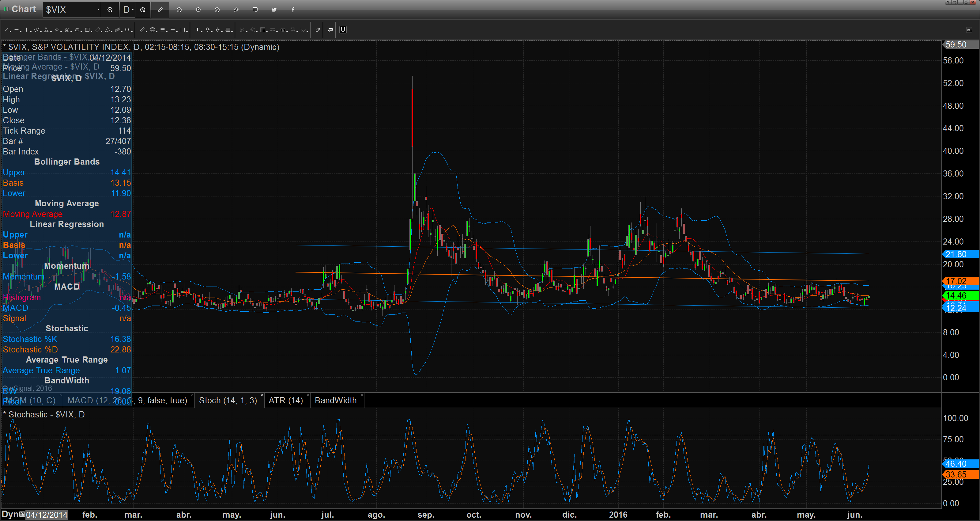Open the time template clock icon
The height and width of the screenshot is (521, 980).
tap(143, 10)
